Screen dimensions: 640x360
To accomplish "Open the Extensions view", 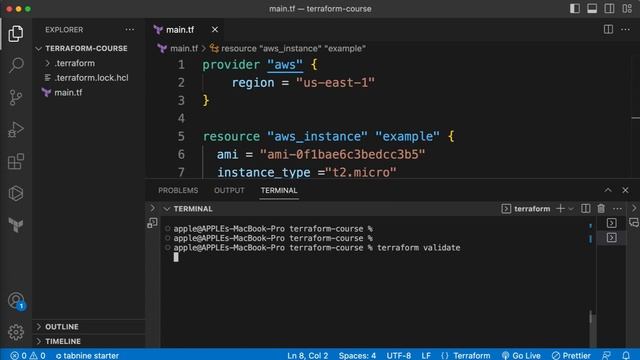I will click(16, 162).
